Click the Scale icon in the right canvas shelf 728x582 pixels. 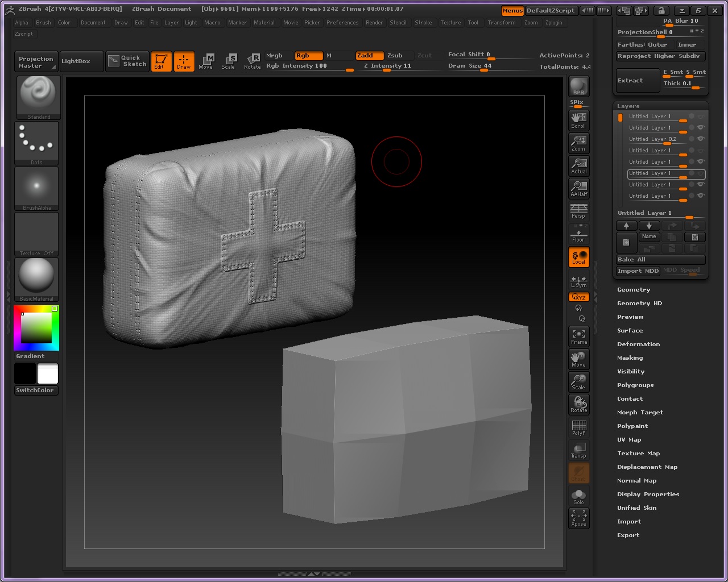[578, 381]
